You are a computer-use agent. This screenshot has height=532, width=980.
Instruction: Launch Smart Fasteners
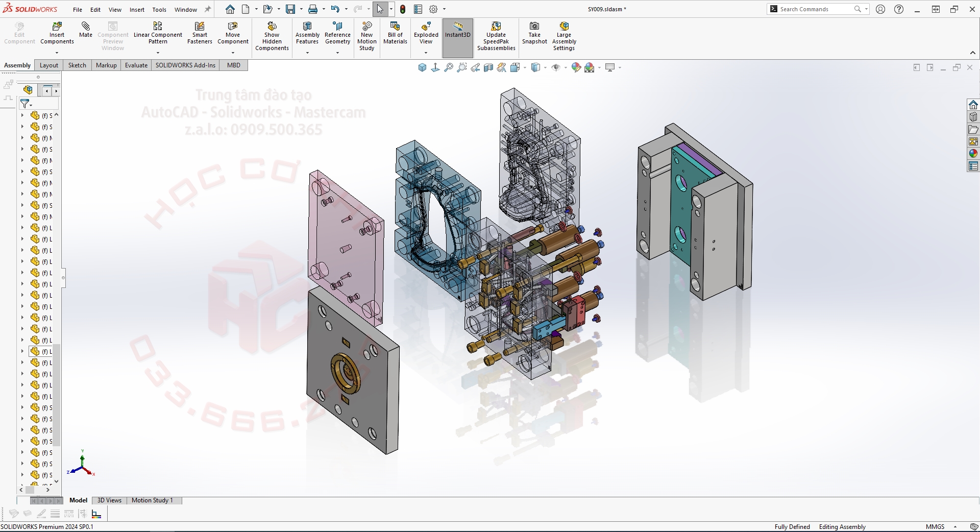click(200, 33)
